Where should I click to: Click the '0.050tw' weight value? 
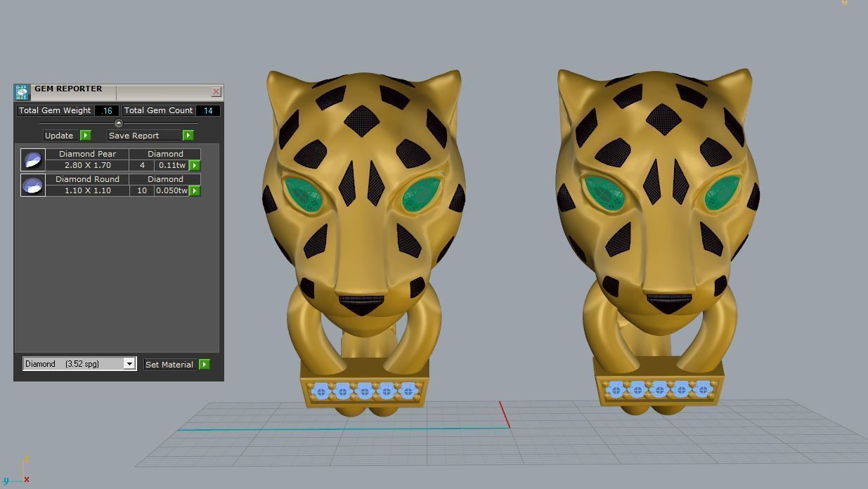[x=171, y=190]
